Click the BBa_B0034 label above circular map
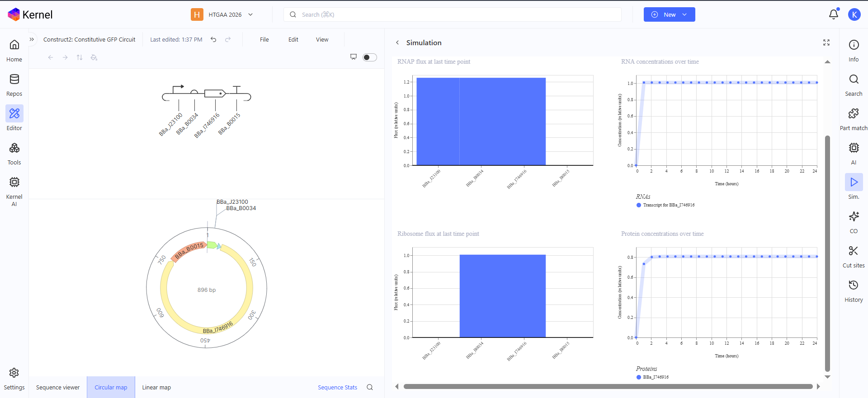868x398 pixels. click(241, 208)
